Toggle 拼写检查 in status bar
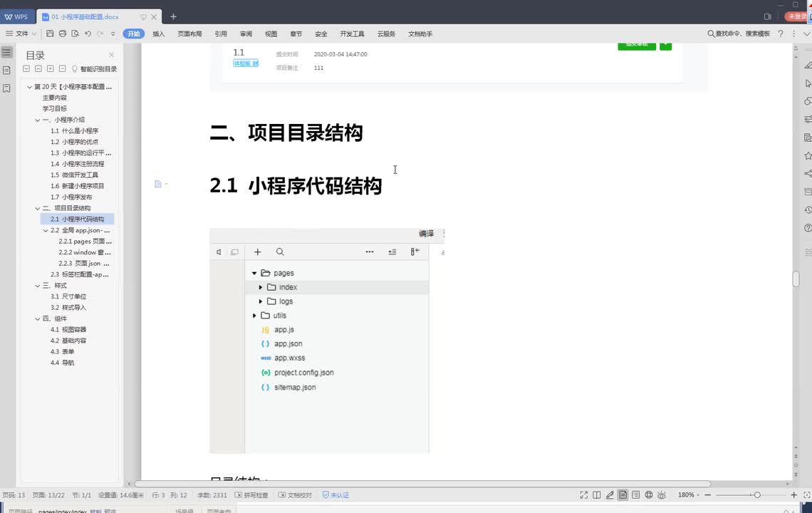The image size is (812, 513). [x=251, y=495]
